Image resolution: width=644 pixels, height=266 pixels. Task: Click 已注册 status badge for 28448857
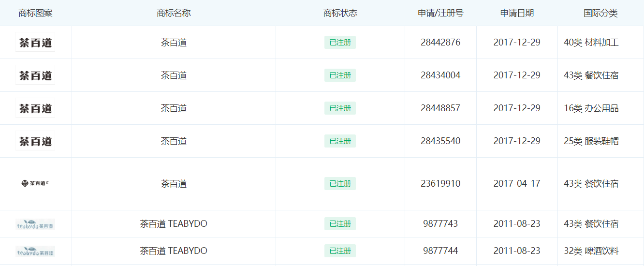tap(340, 108)
